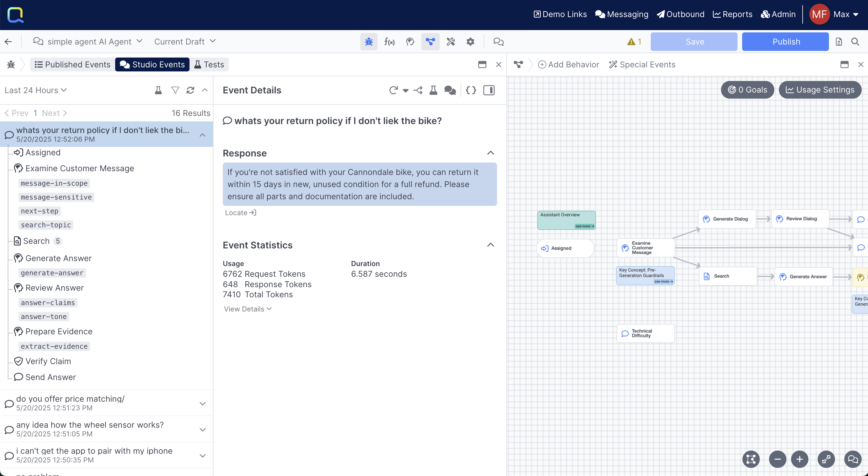This screenshot has width=868, height=476.
Task: Collapse the return policy event tree
Action: pos(203,135)
